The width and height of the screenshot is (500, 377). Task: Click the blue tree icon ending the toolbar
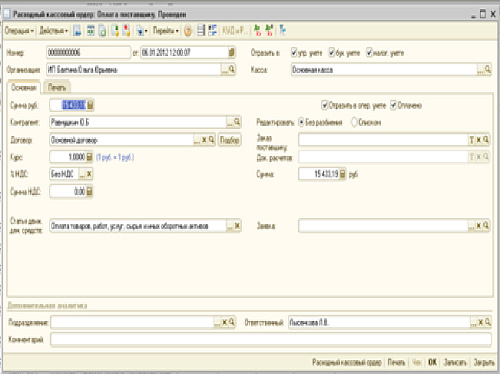pos(282,31)
